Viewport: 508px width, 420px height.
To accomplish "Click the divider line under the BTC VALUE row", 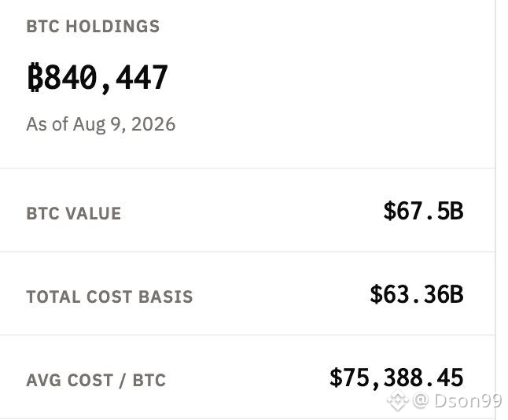I will coord(248,251).
